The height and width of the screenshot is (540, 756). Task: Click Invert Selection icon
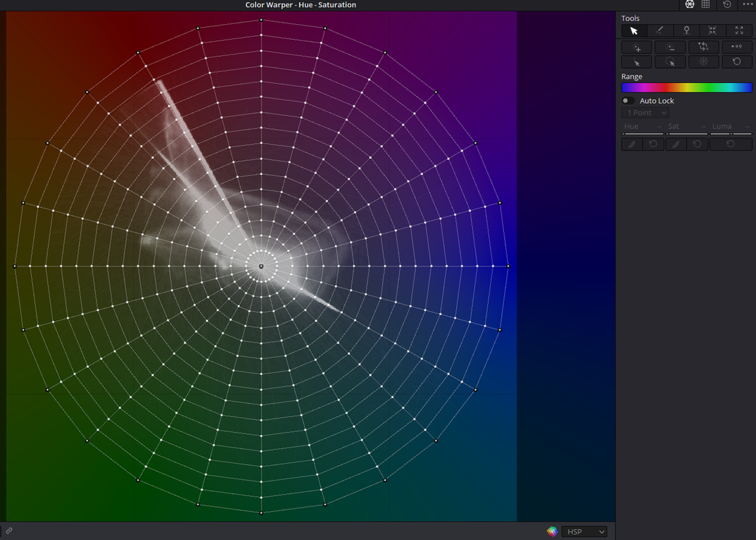pos(703,47)
